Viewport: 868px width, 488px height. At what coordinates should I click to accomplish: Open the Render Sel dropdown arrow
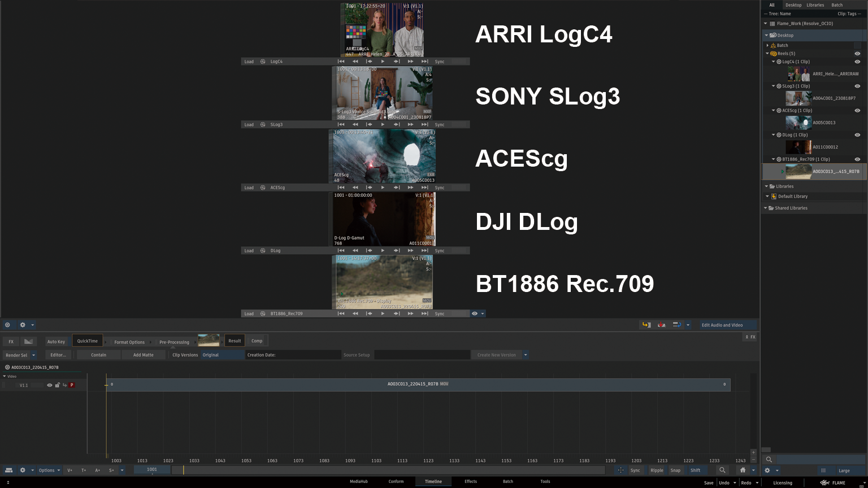point(34,355)
